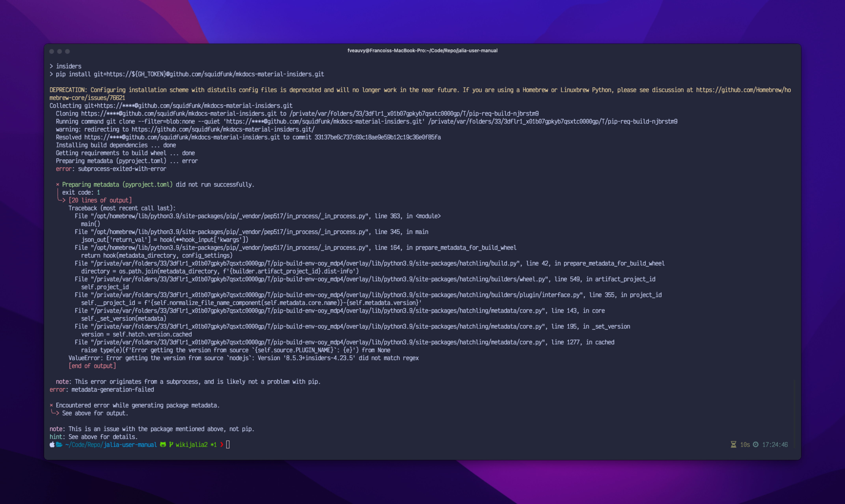This screenshot has height=504, width=845.
Task: Click the 'jalia-user-manual' prompt path
Action: point(130,444)
